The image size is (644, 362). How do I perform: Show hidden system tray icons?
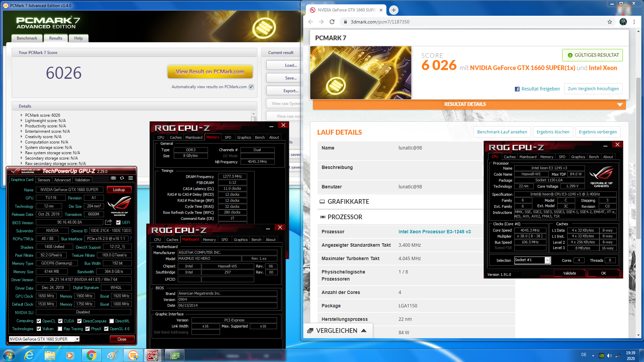(x=593, y=355)
